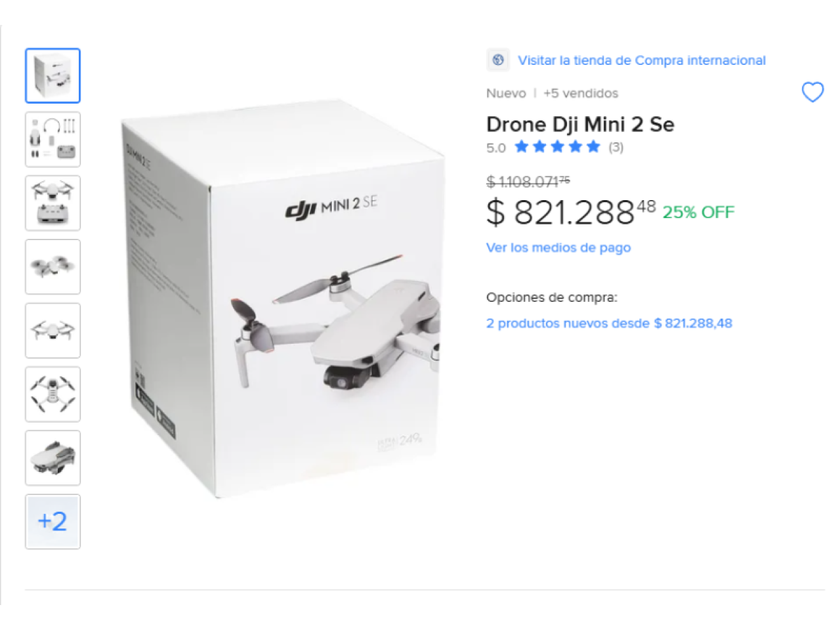Select the first thumbnail showing the product box
Screen dimensions: 840x630
[52, 75]
